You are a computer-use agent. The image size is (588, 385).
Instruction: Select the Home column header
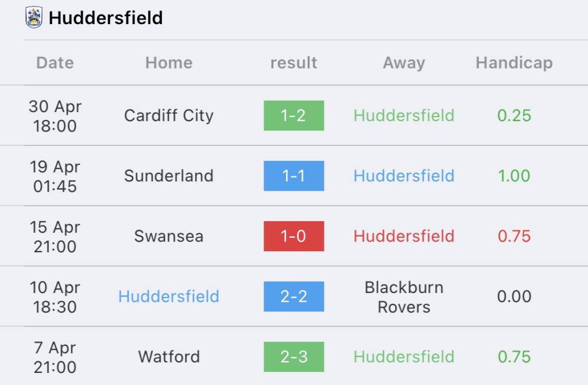tap(169, 63)
